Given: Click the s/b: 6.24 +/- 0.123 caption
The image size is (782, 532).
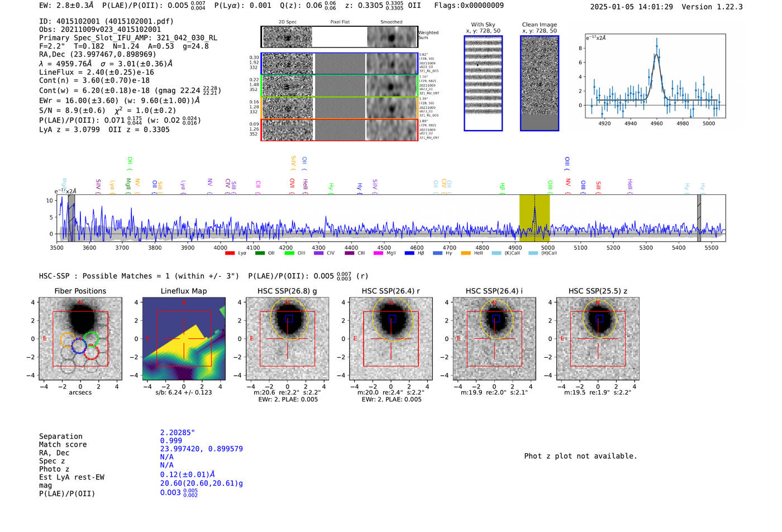Looking at the screenshot, I should pyautogui.click(x=184, y=392).
